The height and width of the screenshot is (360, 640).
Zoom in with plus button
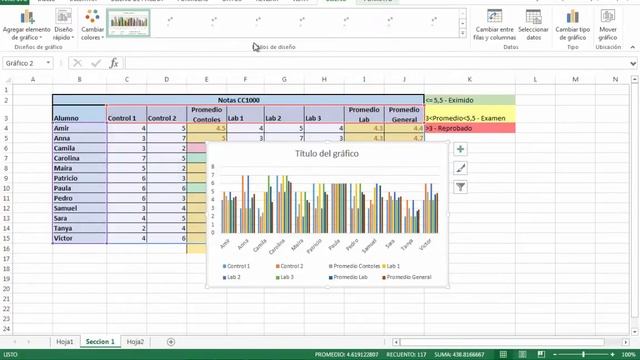(x=613, y=354)
